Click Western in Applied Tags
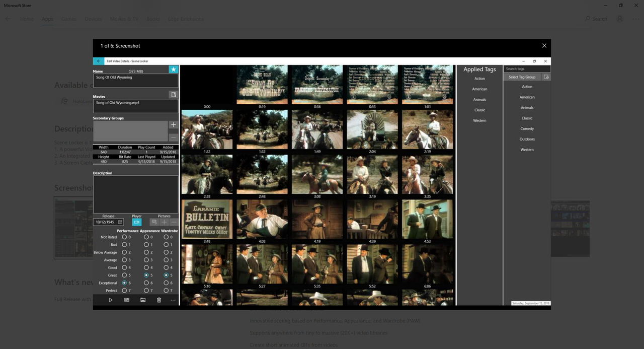This screenshot has width=644, height=349. 479,121
